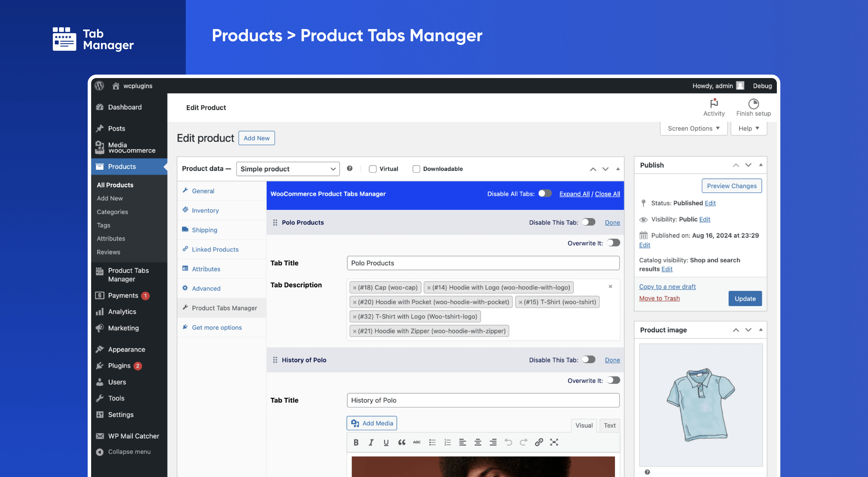This screenshot has height=477, width=868.
Task: Expand the Screen Options panel
Action: (694, 128)
